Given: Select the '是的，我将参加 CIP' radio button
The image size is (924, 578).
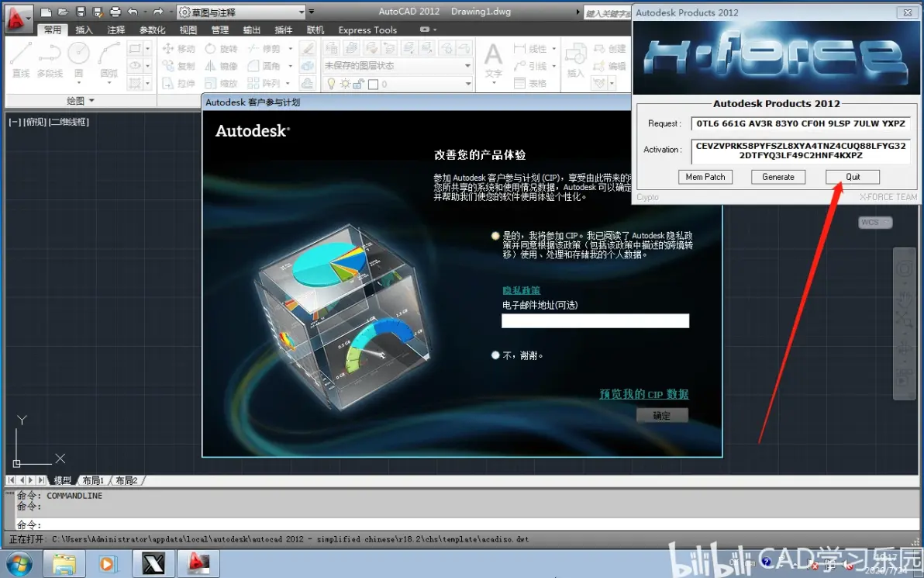Looking at the screenshot, I should pos(495,236).
